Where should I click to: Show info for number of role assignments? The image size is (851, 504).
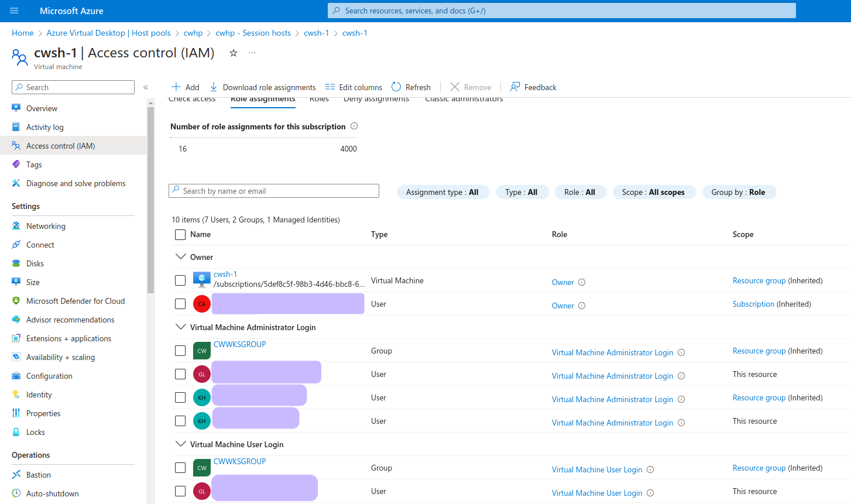[354, 126]
